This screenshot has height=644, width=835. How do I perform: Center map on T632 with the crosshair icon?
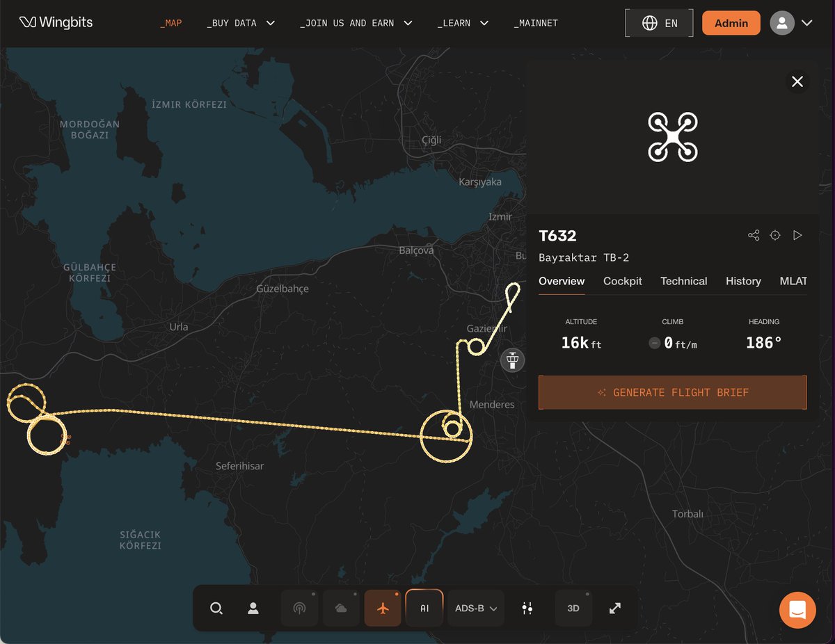coord(775,236)
